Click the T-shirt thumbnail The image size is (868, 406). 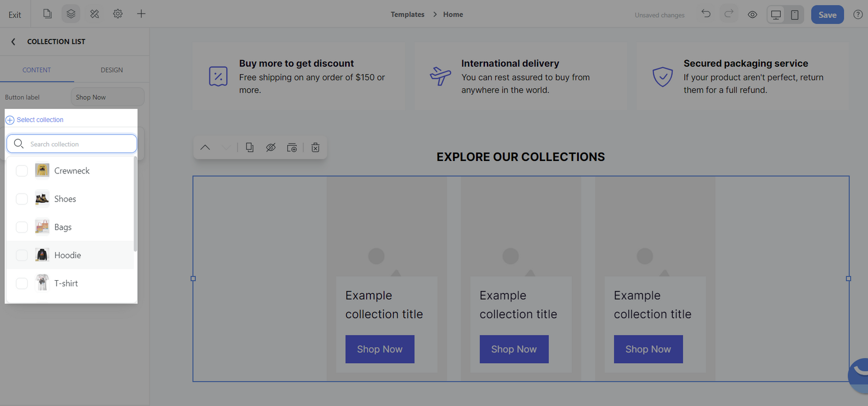click(x=42, y=283)
